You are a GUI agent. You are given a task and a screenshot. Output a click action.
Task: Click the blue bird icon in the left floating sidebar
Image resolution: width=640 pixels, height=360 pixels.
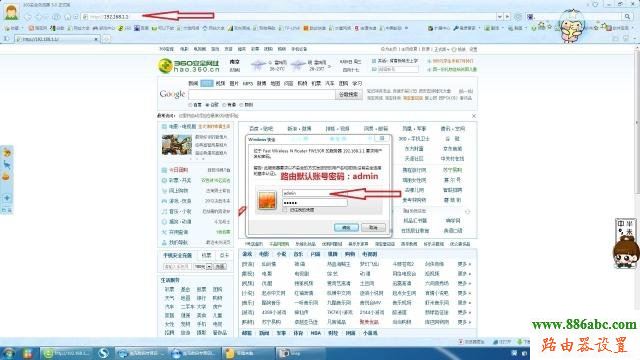(7, 165)
